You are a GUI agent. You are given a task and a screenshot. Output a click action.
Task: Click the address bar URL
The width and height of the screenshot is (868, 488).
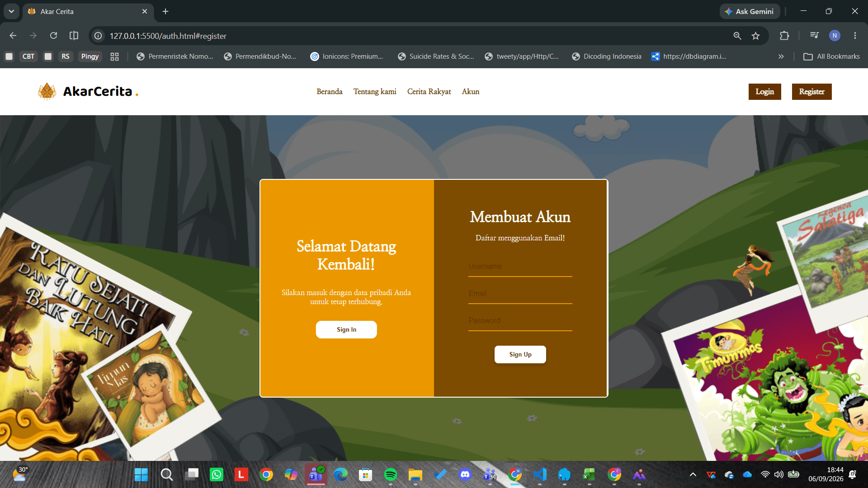(x=168, y=36)
